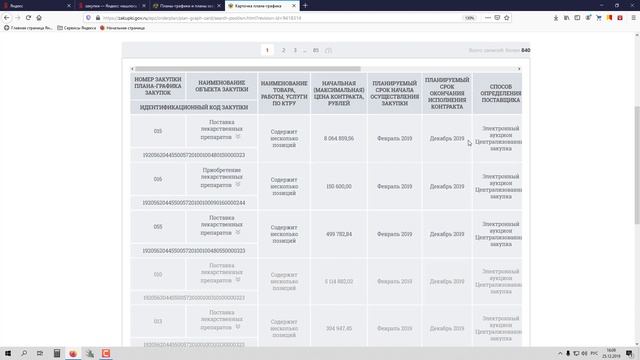Click the browser forward arrow
This screenshot has height=360, width=640.
tap(17, 18)
